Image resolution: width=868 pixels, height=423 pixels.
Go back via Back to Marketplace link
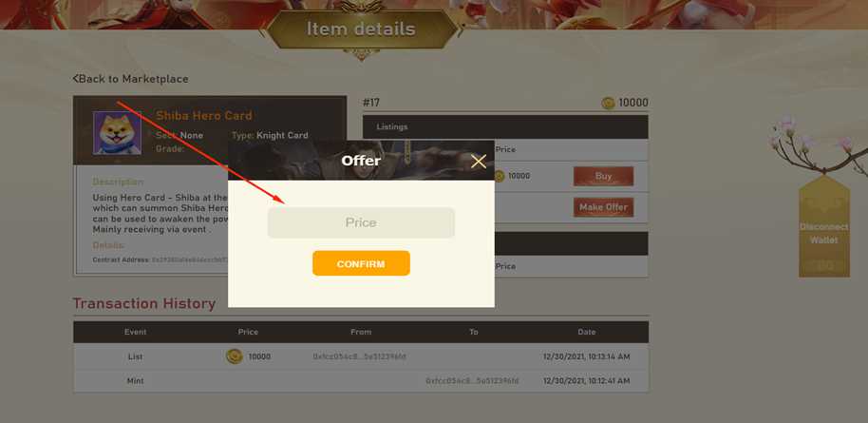click(131, 79)
